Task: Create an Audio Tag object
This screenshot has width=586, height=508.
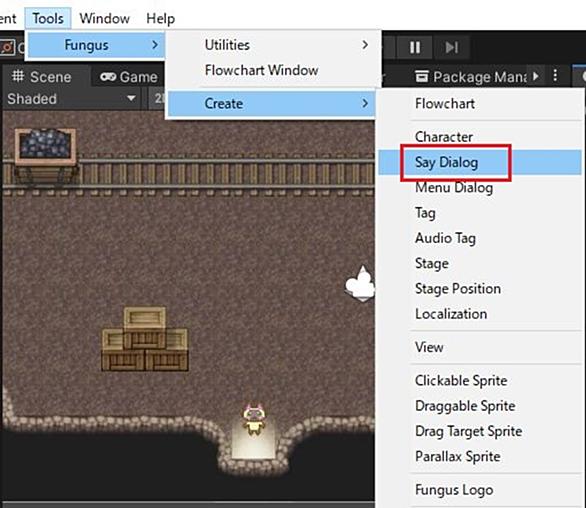Action: click(480, 238)
